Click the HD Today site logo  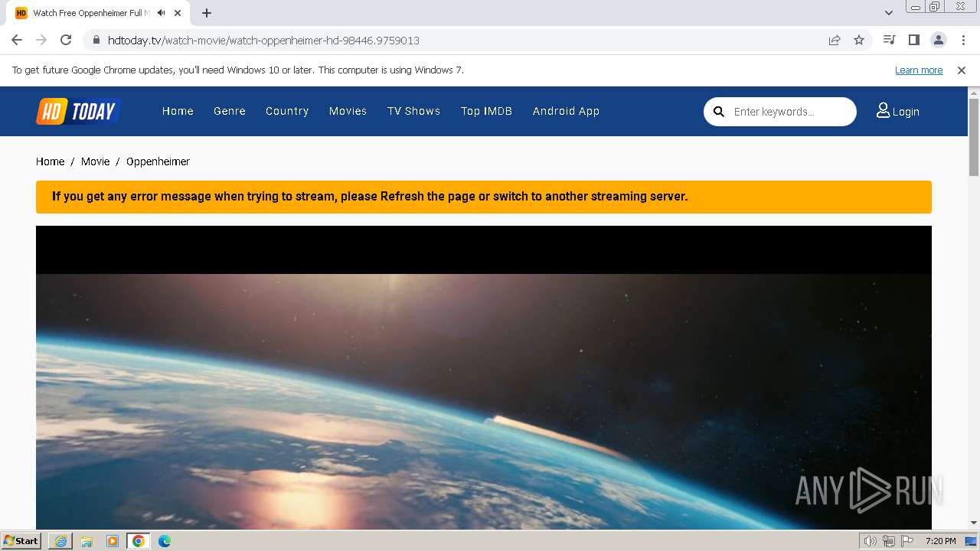point(79,112)
